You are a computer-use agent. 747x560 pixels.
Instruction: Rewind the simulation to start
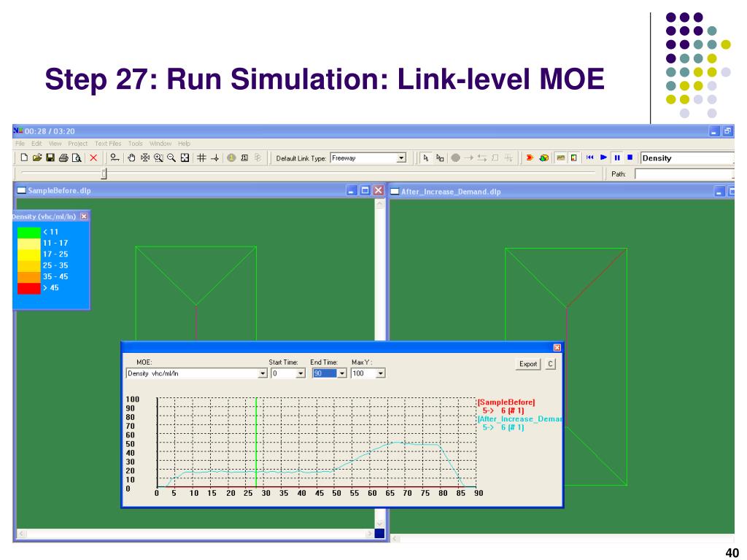(590, 157)
